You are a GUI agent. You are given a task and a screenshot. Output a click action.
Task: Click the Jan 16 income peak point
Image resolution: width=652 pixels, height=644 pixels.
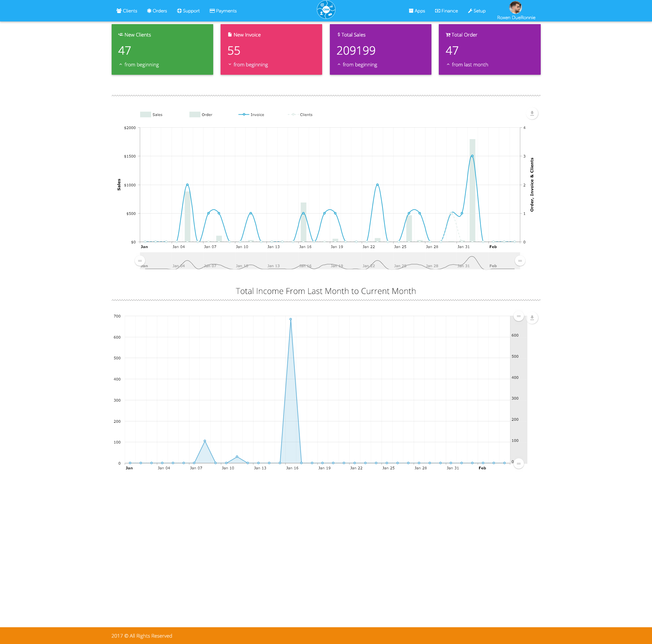(291, 319)
